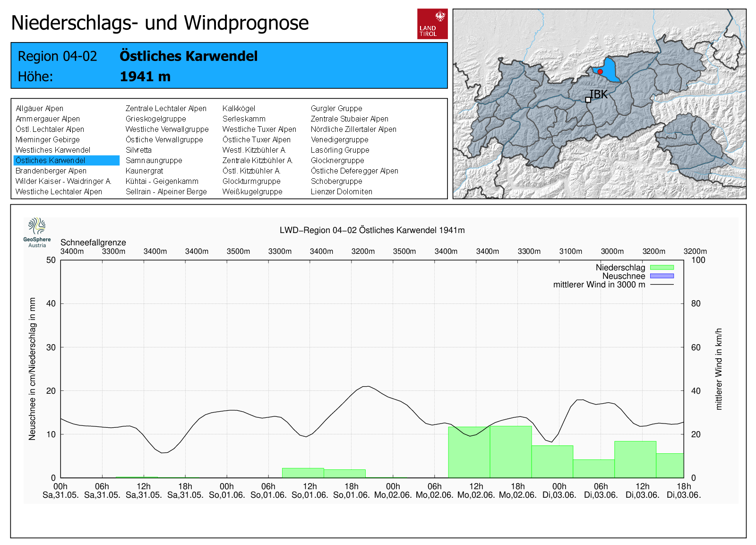756x545 pixels.
Task: Open the Westliches Karwendel forecast
Action: [x=52, y=150]
